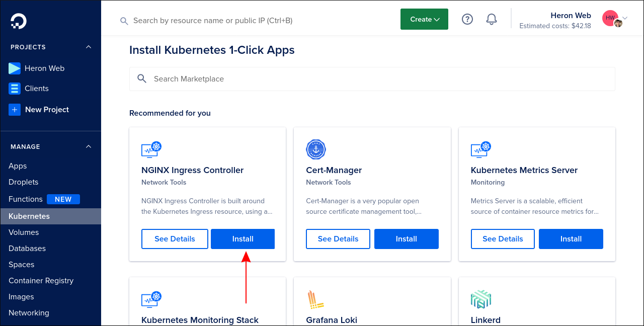This screenshot has height=326, width=644.
Task: Install the NGINX Ingress Controller
Action: (x=243, y=238)
